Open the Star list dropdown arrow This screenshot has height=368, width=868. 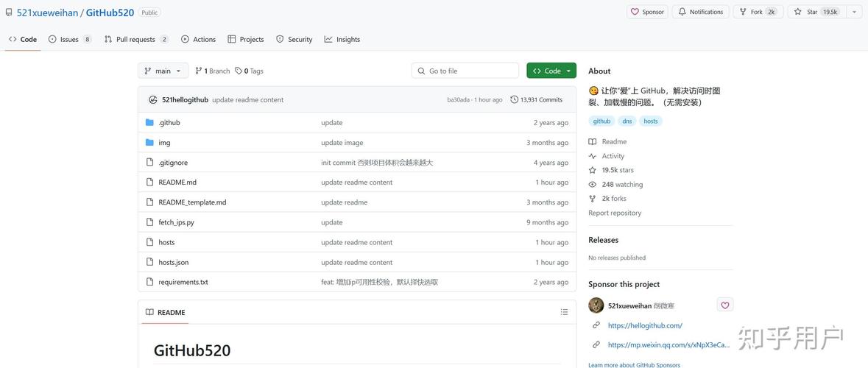point(853,12)
